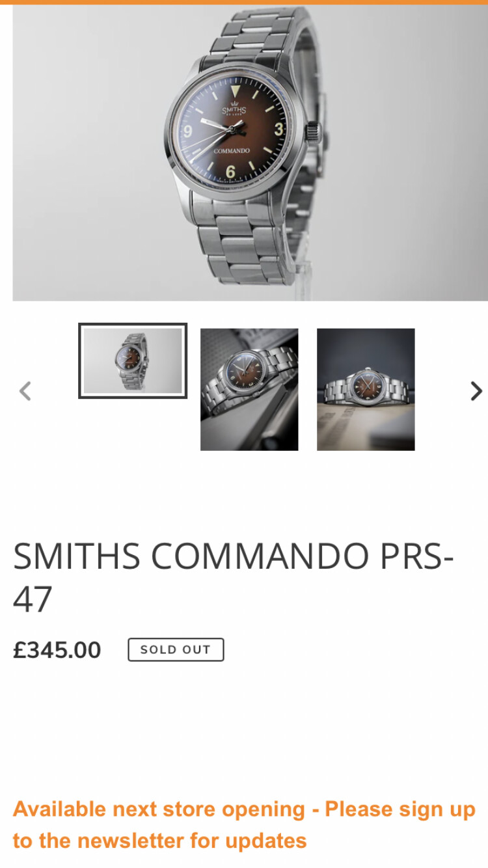Click the £345.00 price
488x868 pixels.
[57, 650]
